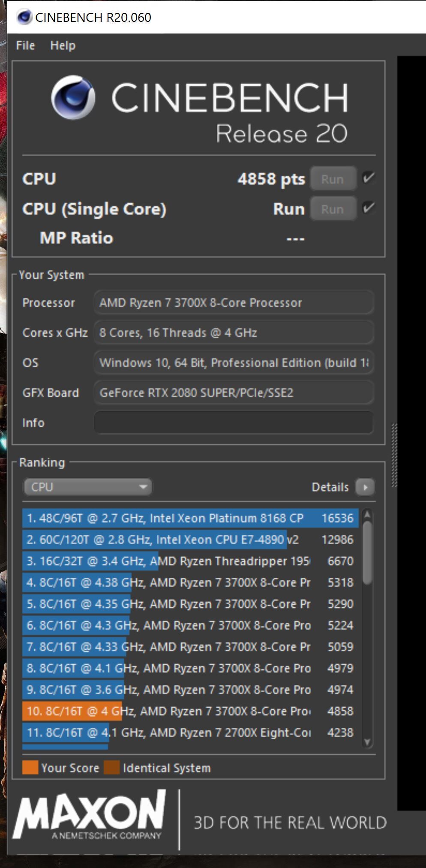Open the Help menu
The height and width of the screenshot is (868, 426).
click(63, 45)
